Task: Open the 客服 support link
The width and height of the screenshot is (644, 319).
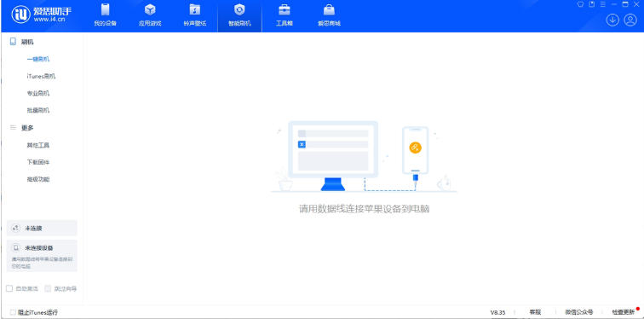Action: coord(535,312)
